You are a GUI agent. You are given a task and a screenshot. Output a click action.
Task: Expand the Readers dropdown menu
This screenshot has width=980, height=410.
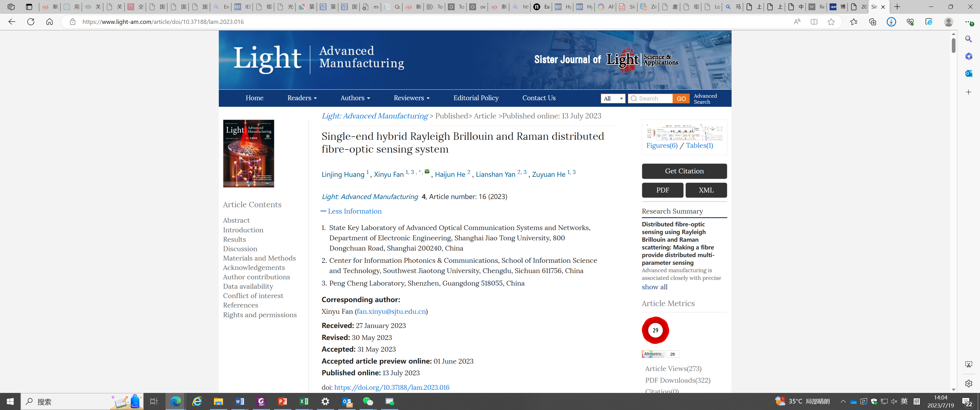(302, 98)
